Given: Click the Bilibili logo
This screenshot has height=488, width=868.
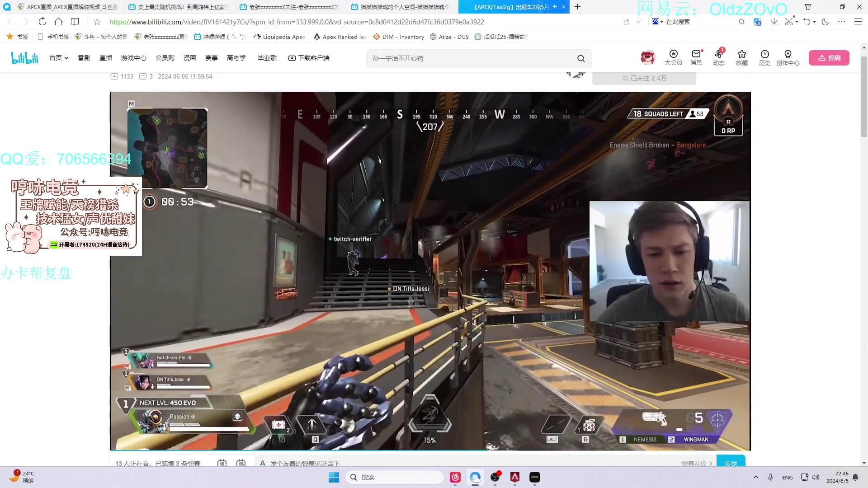Looking at the screenshot, I should point(24,58).
